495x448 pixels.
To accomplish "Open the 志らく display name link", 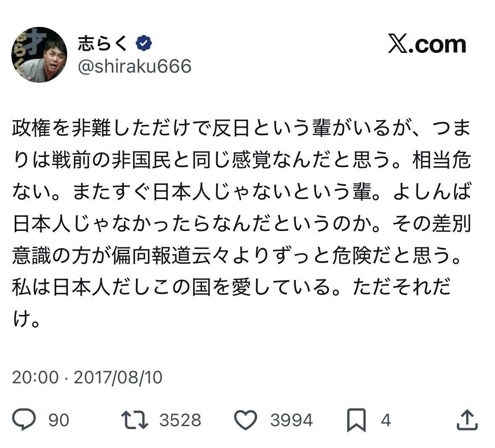I will click(x=102, y=43).
